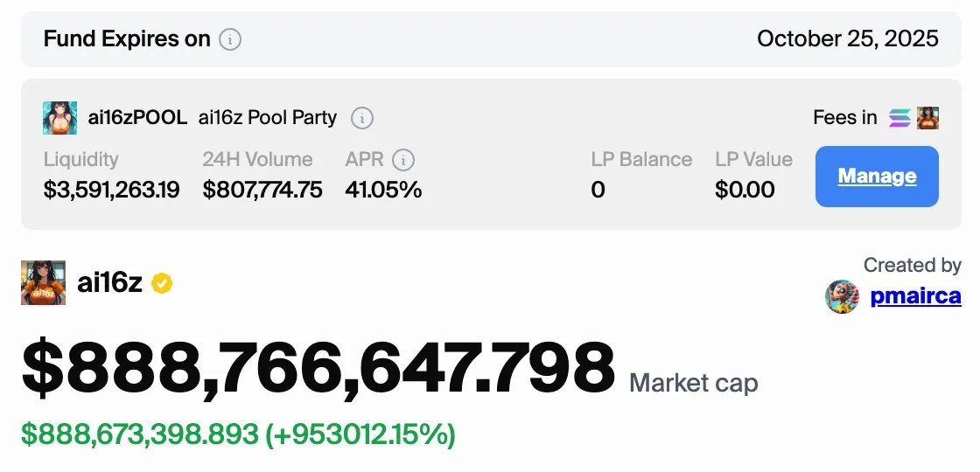Click the blue Manage button
This screenshot has width=980, height=472.
[x=877, y=176]
